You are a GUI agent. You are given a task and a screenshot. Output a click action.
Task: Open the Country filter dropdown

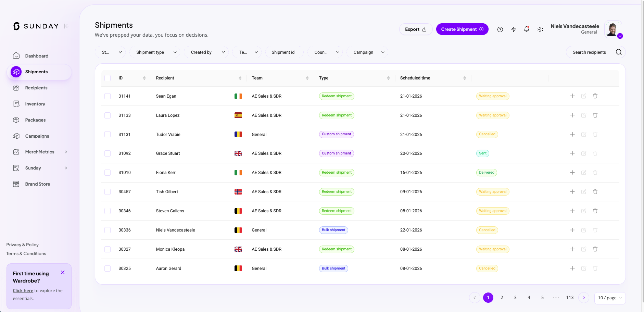(x=325, y=52)
